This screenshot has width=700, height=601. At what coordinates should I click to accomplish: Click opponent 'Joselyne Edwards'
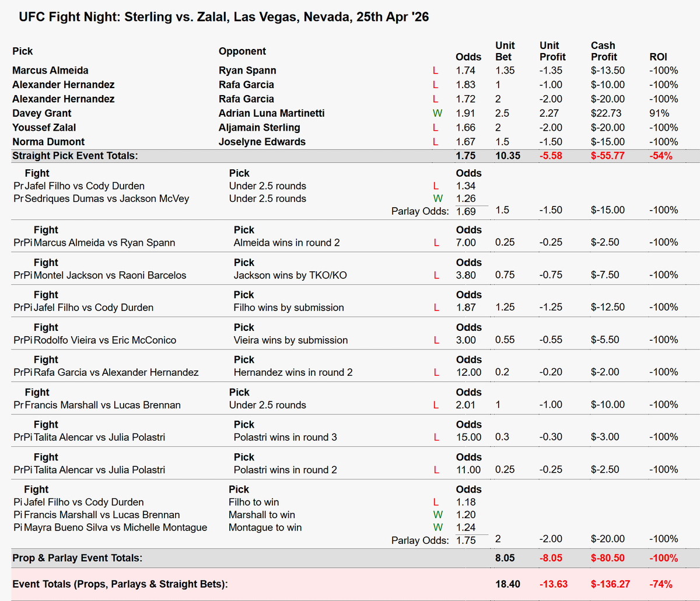click(x=262, y=142)
